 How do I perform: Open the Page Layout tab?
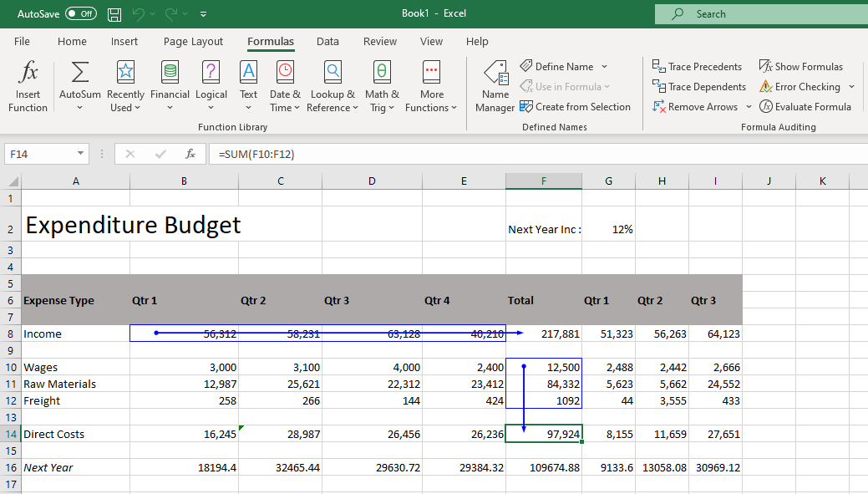pyautogui.click(x=193, y=42)
